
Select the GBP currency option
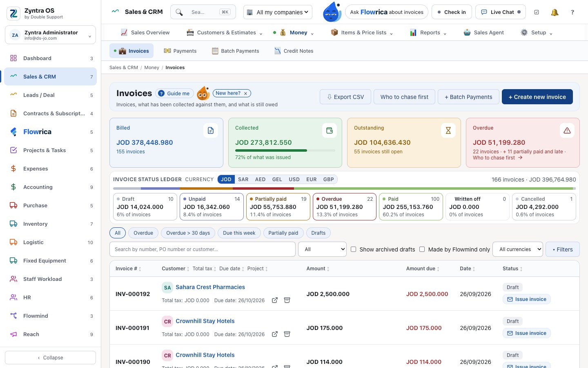329,180
